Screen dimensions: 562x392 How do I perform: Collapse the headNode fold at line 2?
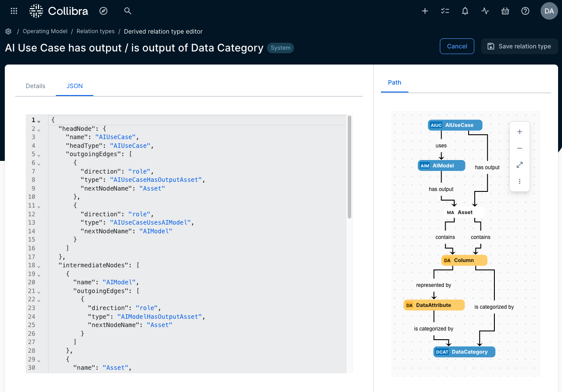(x=39, y=129)
